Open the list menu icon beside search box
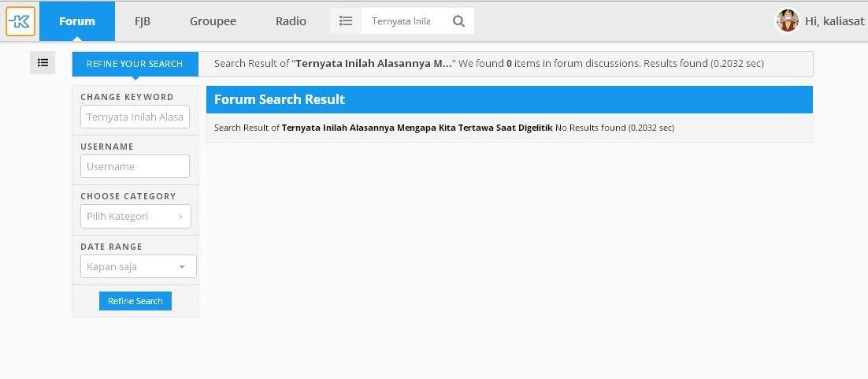This screenshot has width=868, height=379. click(x=346, y=21)
